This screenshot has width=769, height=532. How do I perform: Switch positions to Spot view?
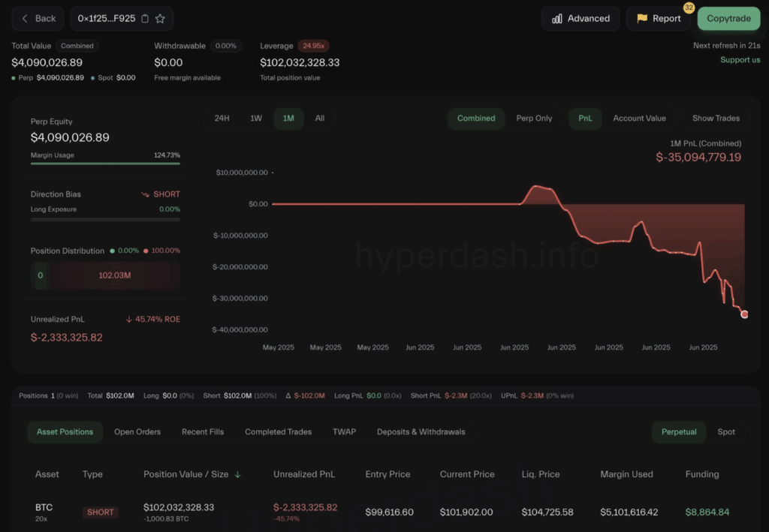click(x=726, y=432)
